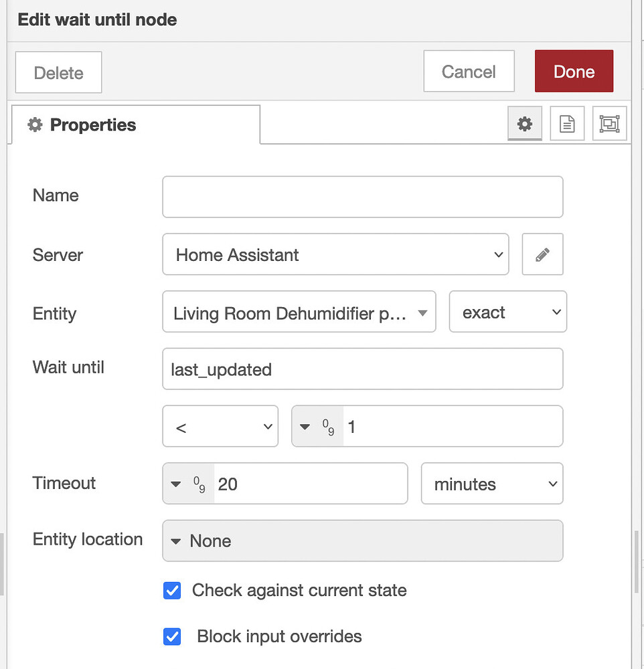Click the Done button
This screenshot has height=669, width=644.
574,71
